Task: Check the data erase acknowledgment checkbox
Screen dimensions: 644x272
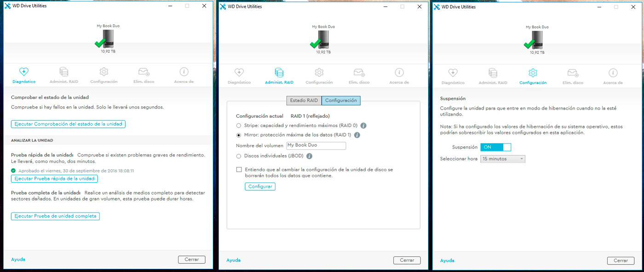Action: pyautogui.click(x=239, y=169)
